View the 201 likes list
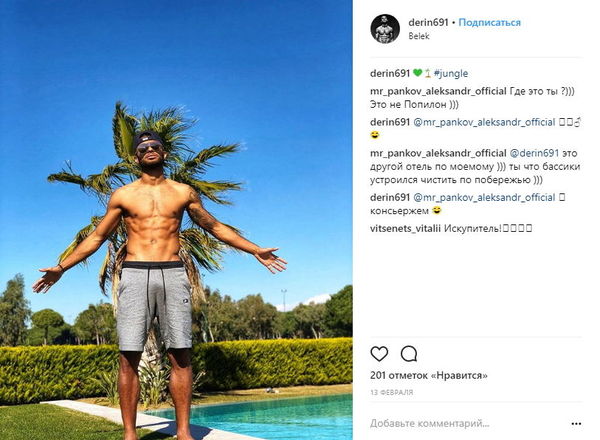This screenshot has height=440, width=600. 429,375
